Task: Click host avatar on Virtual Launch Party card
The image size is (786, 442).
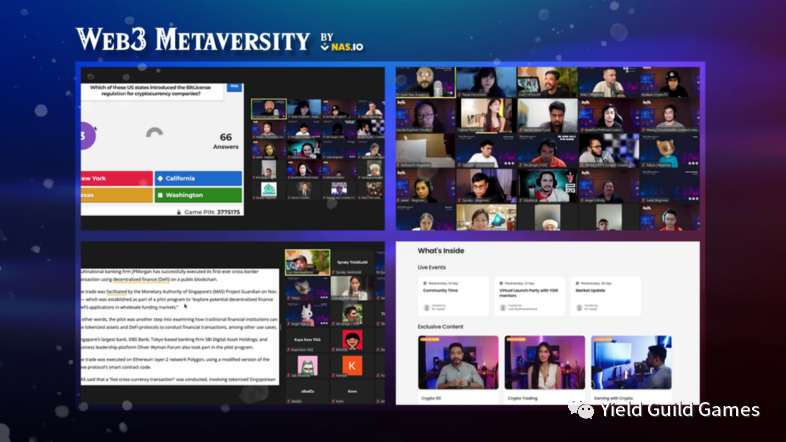Action: (x=503, y=307)
